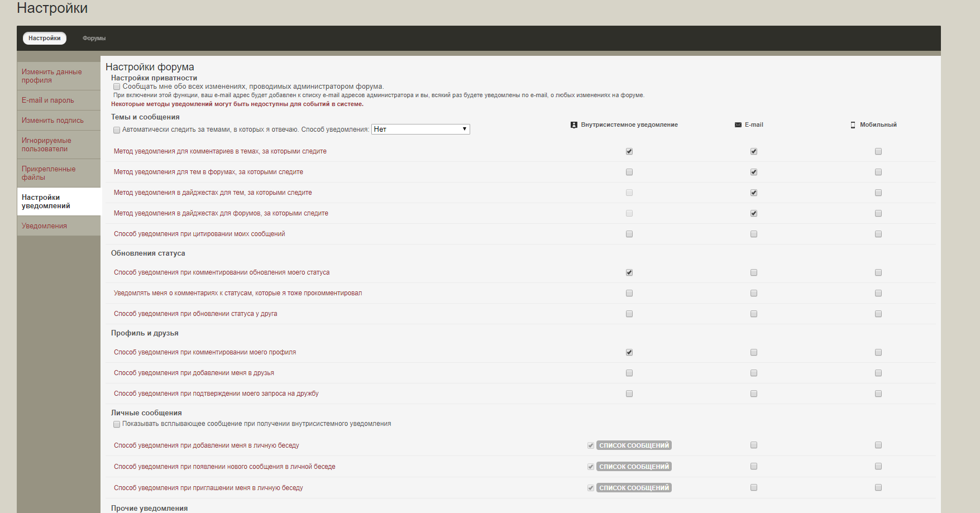Viewport: 980px width, 513px height.
Task: Click label 'Способ уведомления при добавлении меня в друзья'
Action: [194, 373]
